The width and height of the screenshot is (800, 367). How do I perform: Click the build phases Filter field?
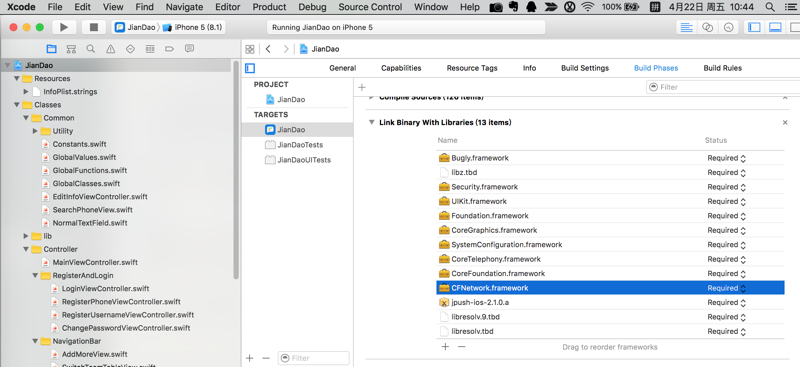click(723, 87)
